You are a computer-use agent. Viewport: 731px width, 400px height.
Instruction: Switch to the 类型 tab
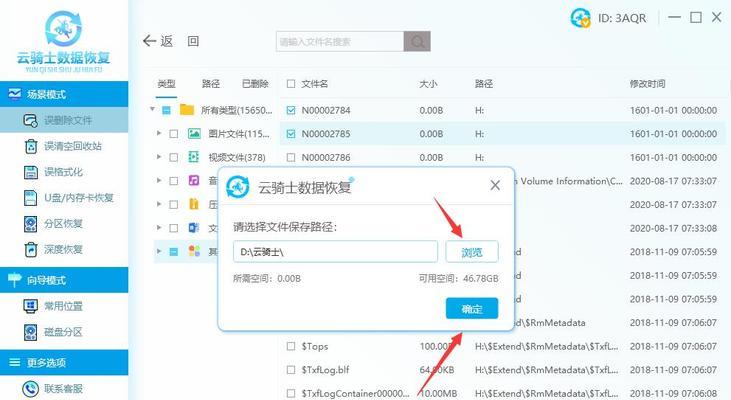coord(166,84)
